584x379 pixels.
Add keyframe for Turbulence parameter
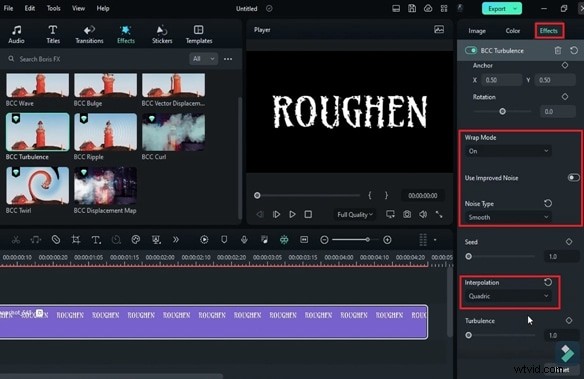tap(569, 321)
